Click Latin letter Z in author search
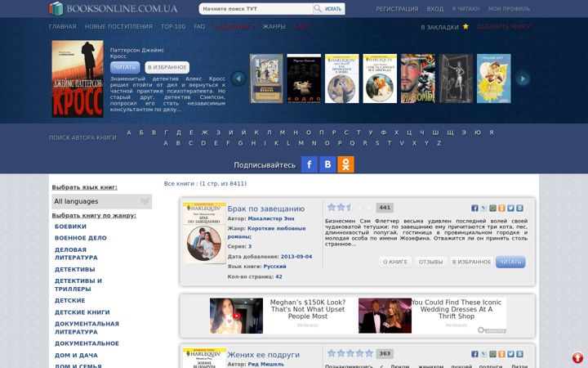 tap(439, 143)
